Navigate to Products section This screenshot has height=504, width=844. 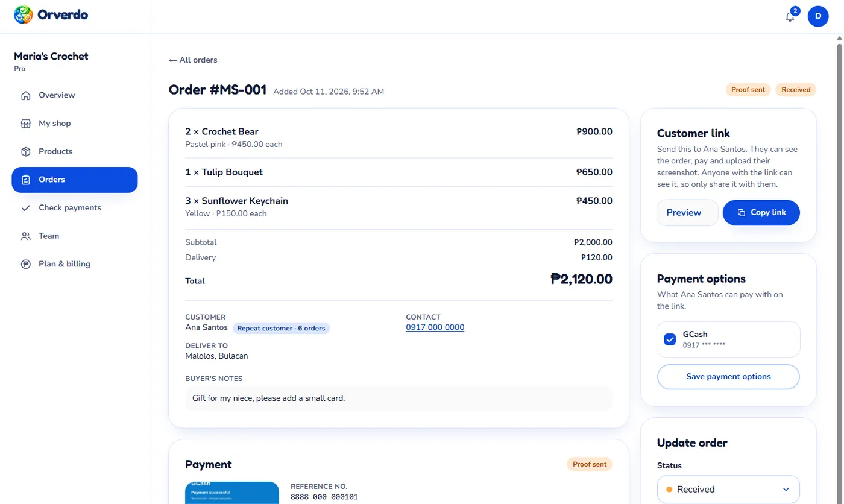[75, 151]
